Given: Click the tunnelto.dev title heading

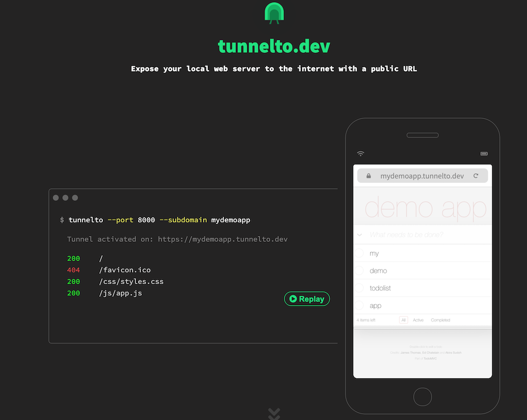Looking at the screenshot, I should 274,46.
